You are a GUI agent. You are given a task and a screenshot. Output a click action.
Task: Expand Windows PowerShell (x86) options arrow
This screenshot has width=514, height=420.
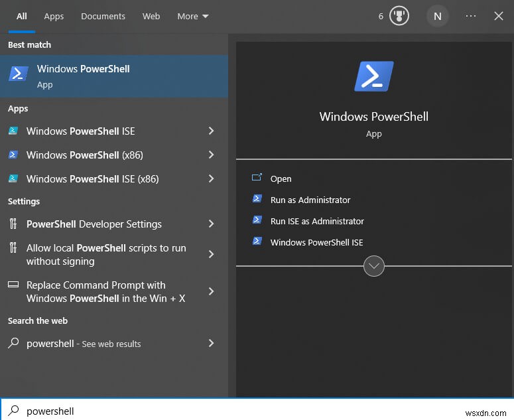point(212,155)
